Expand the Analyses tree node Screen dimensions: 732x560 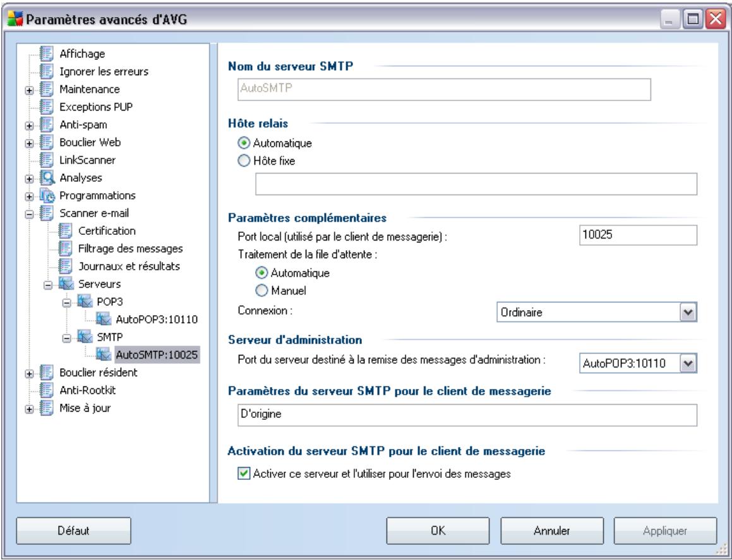click(x=30, y=179)
